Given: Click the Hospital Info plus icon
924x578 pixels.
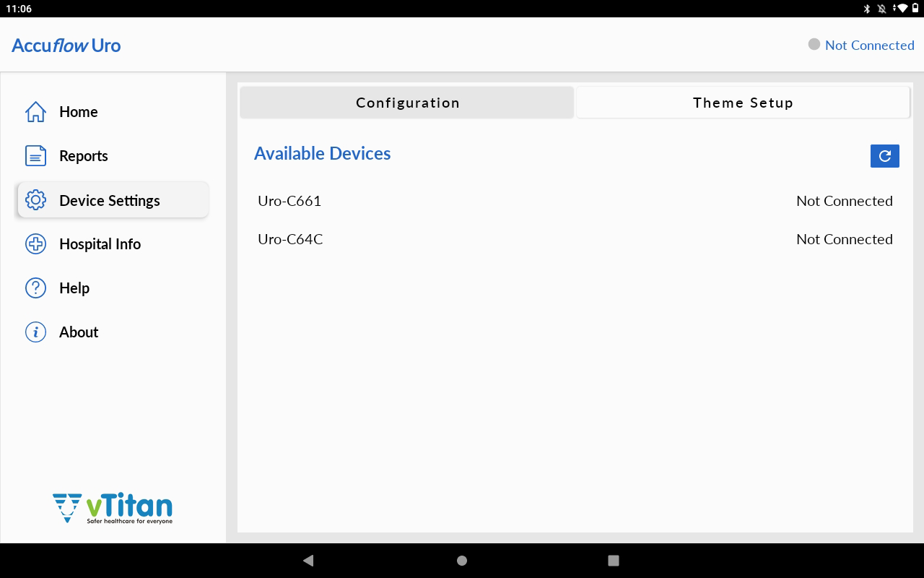Looking at the screenshot, I should click(35, 244).
